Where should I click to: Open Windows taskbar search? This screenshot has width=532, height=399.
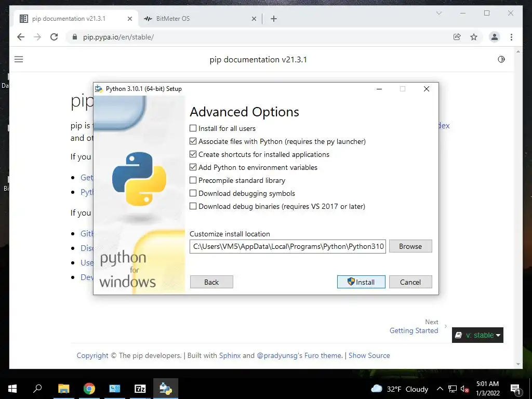pyautogui.click(x=37, y=389)
